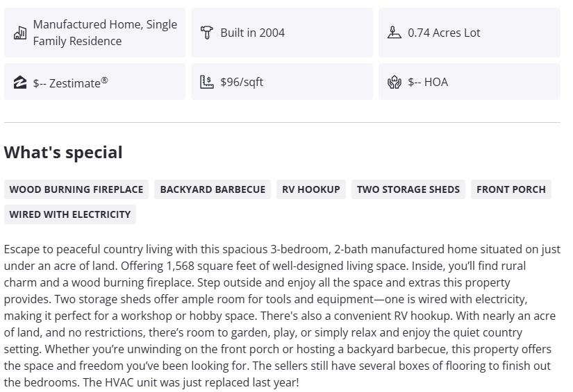Click the $96/sqft text
The width and height of the screenshot is (573, 392).
[x=242, y=82]
